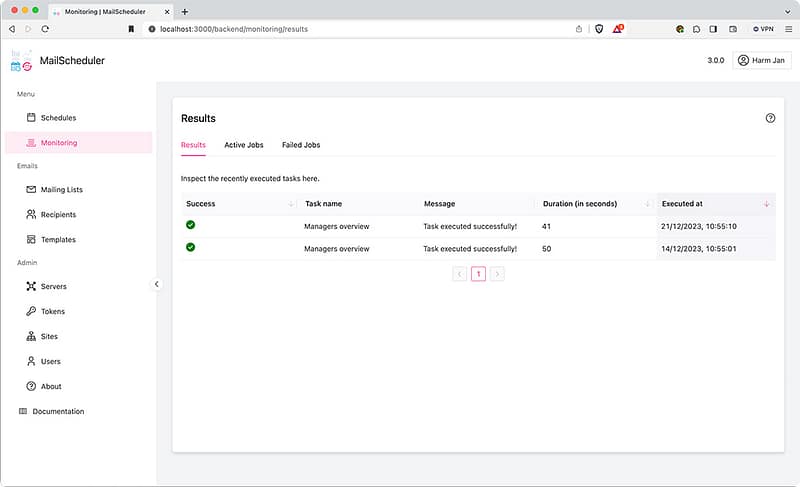Open the Servers admin icon

(x=31, y=287)
